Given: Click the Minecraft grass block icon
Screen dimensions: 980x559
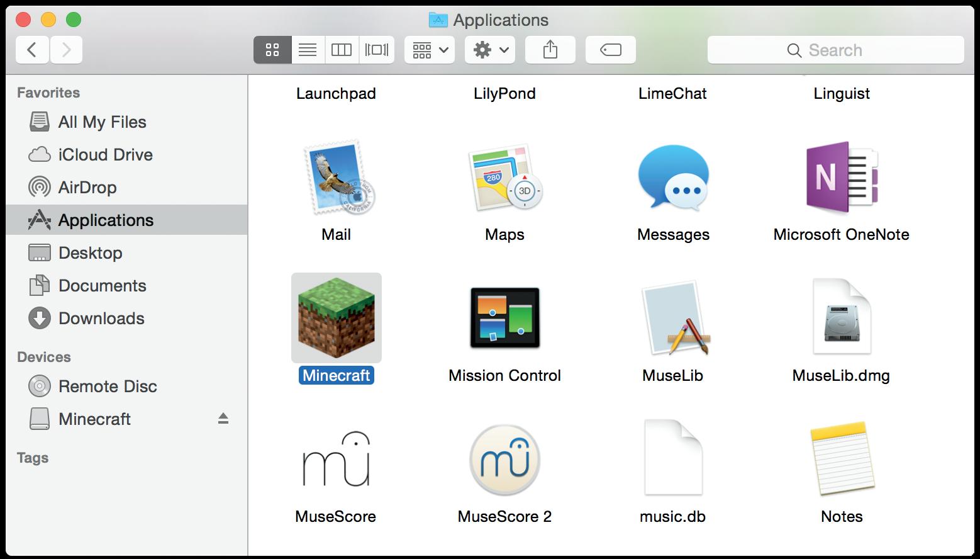Looking at the screenshot, I should pyautogui.click(x=337, y=317).
